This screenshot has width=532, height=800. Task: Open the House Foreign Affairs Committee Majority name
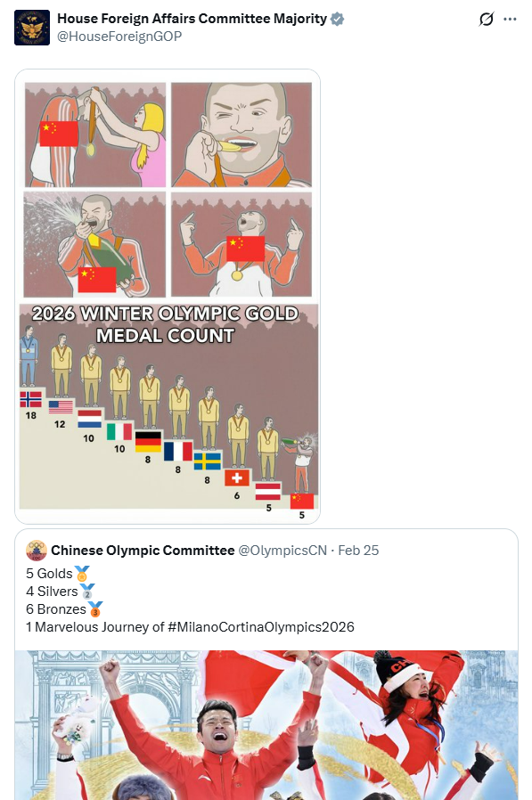pos(192,19)
